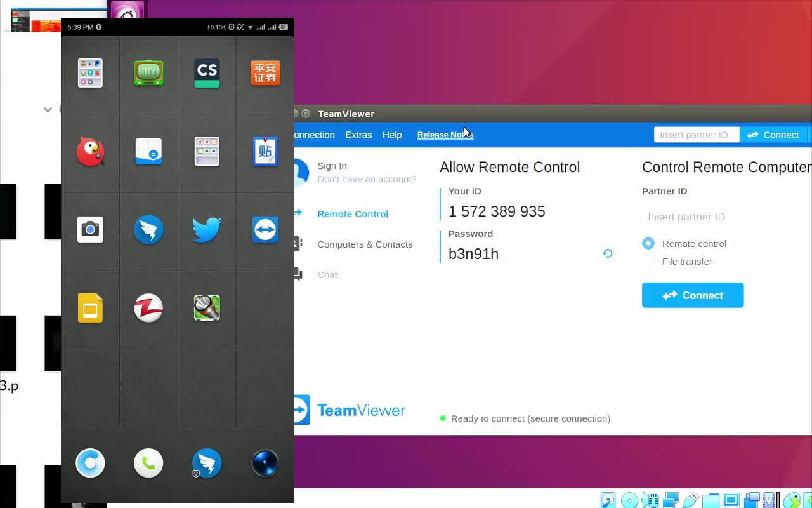Click Sign In in TeamViewer sidebar
This screenshot has height=508, width=812.
click(332, 166)
